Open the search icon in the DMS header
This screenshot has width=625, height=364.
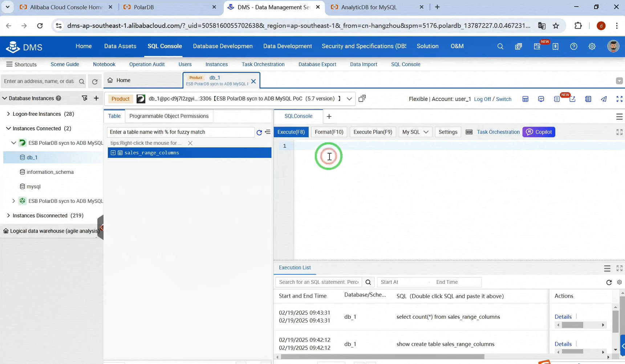point(500,46)
